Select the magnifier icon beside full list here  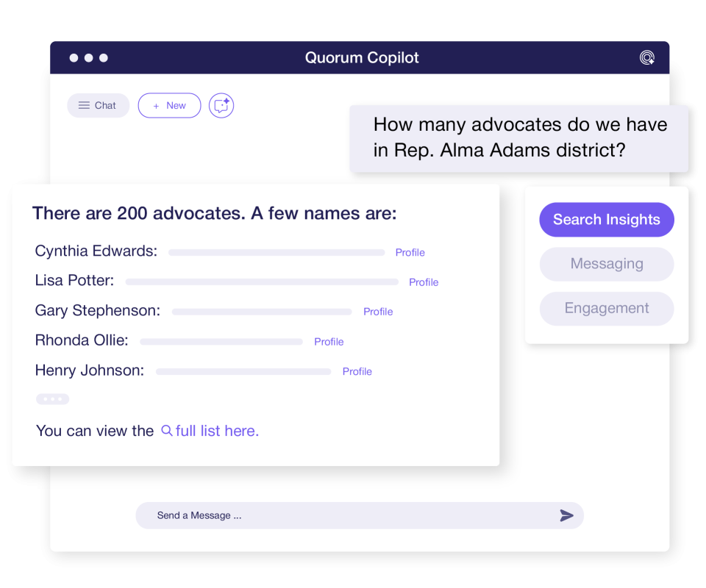[x=166, y=431]
